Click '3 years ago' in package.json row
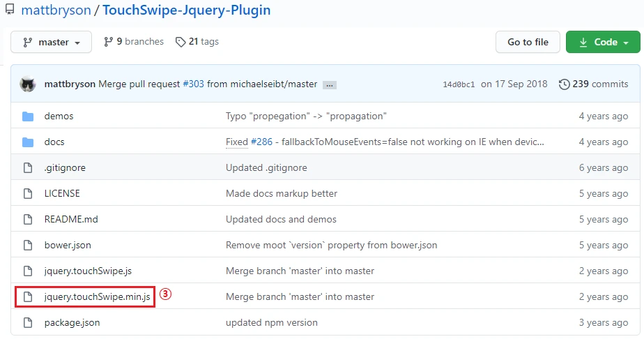Viewport: 644px width, 339px height. point(604,322)
